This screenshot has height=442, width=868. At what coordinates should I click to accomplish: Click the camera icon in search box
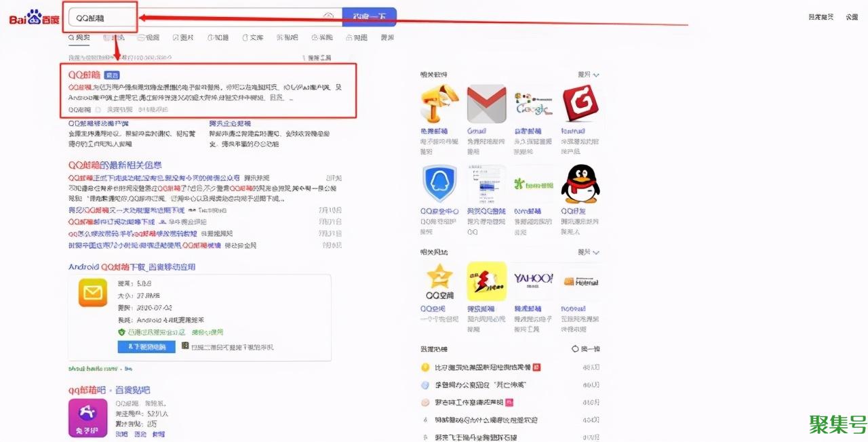(x=329, y=17)
